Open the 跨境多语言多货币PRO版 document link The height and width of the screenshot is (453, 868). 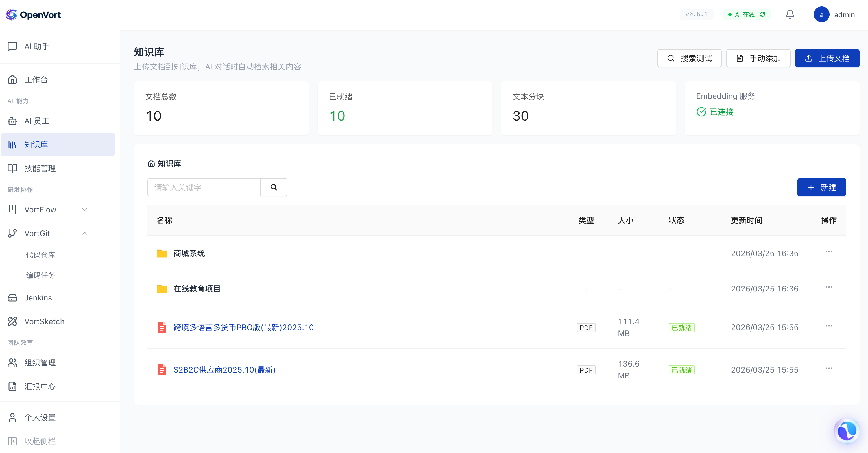click(x=243, y=327)
